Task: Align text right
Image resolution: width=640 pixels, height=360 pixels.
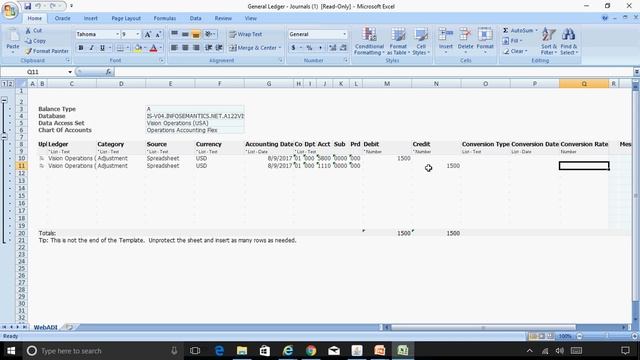Action: click(196, 48)
